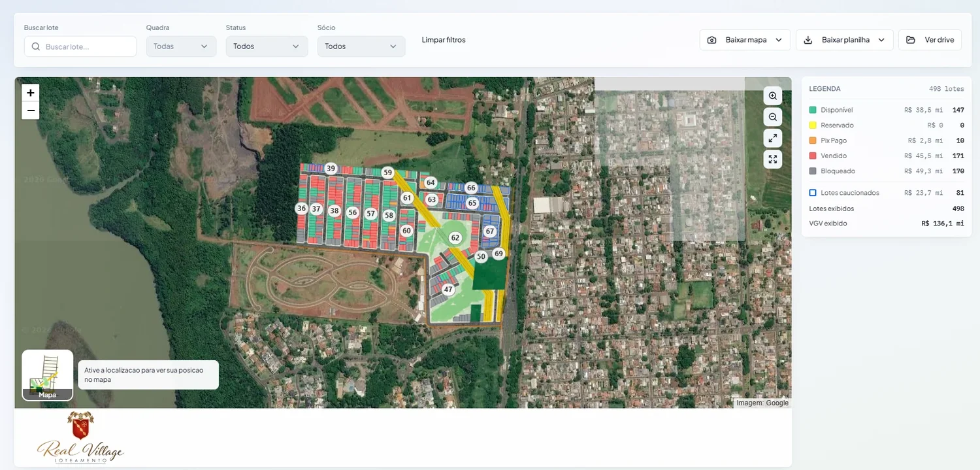Select quadra marker 56 on the map

click(x=353, y=212)
